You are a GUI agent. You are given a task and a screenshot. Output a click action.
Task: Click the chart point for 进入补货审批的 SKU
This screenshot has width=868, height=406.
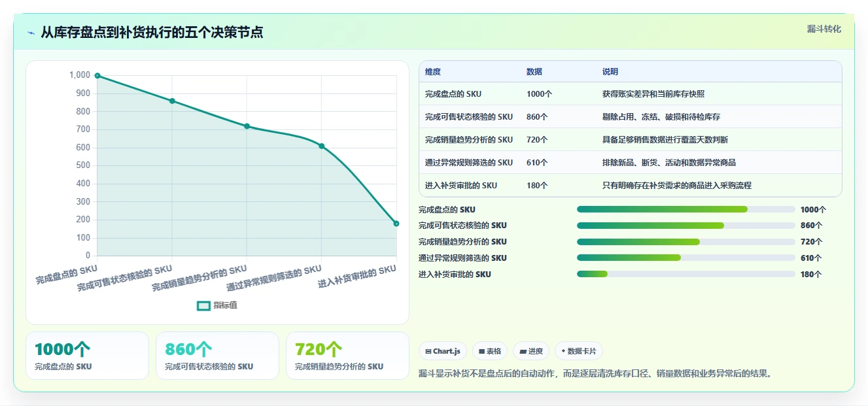pyautogui.click(x=396, y=224)
